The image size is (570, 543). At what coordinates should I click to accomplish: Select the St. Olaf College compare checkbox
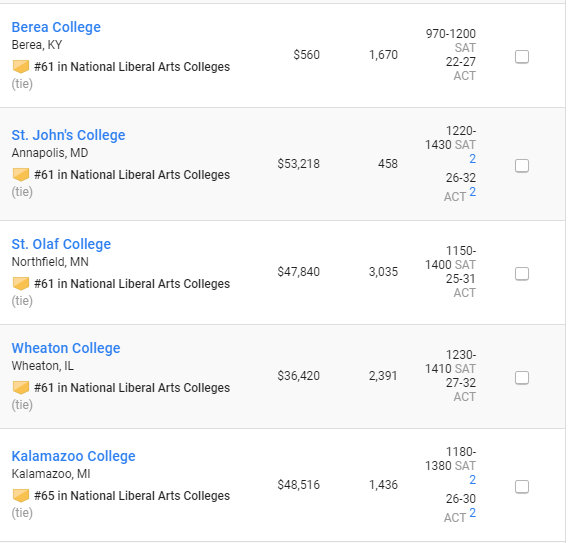click(x=522, y=274)
